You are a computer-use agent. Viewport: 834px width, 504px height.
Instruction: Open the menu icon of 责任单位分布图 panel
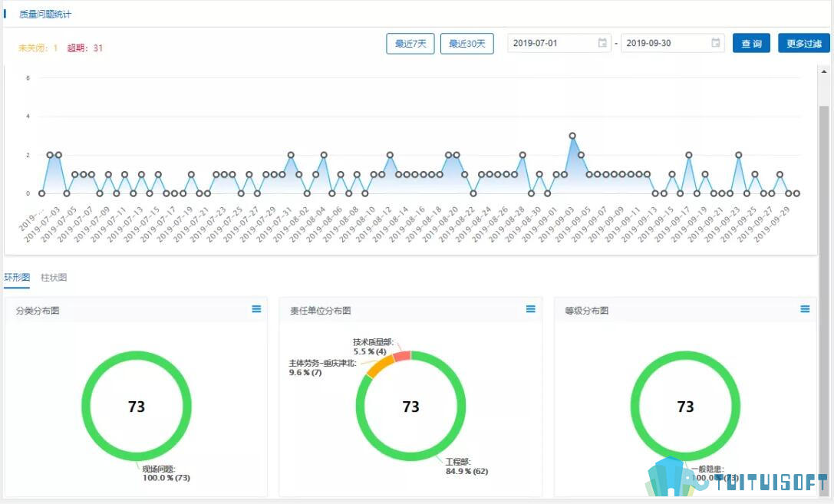click(530, 309)
